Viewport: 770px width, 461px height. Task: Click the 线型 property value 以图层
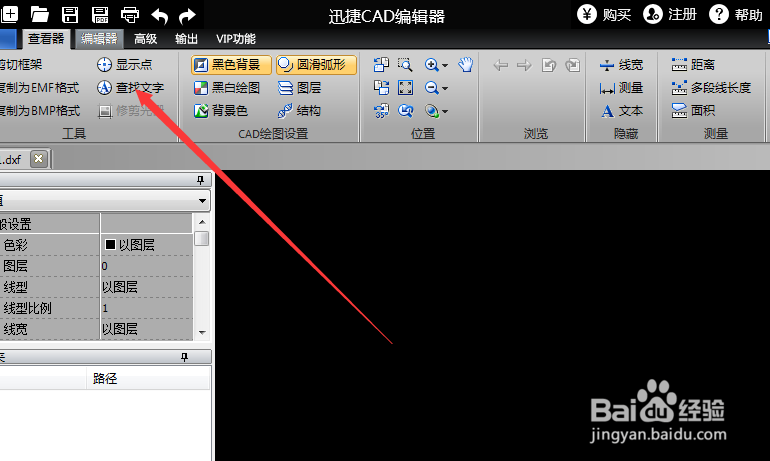(146, 287)
